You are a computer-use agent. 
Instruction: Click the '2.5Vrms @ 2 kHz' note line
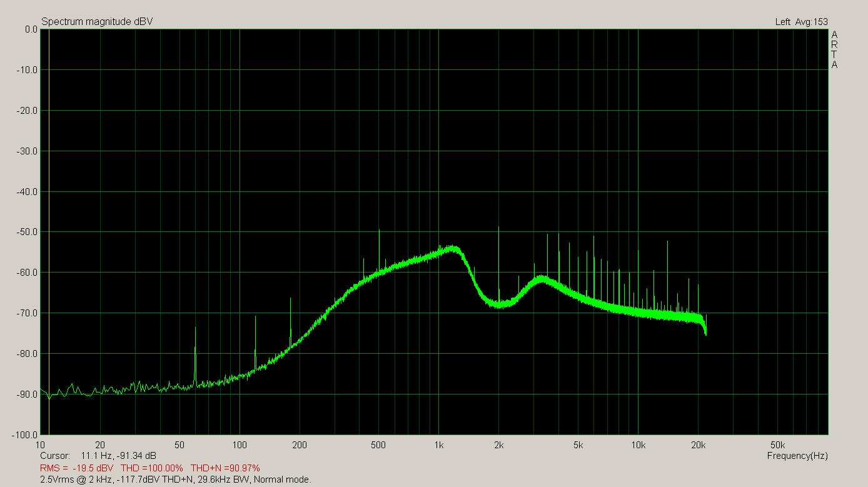point(176,479)
